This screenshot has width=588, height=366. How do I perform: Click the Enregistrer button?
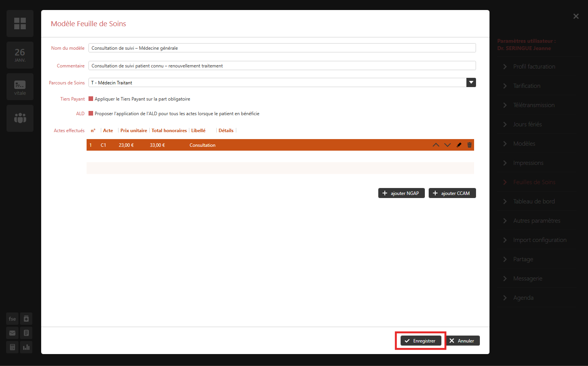coord(421,341)
